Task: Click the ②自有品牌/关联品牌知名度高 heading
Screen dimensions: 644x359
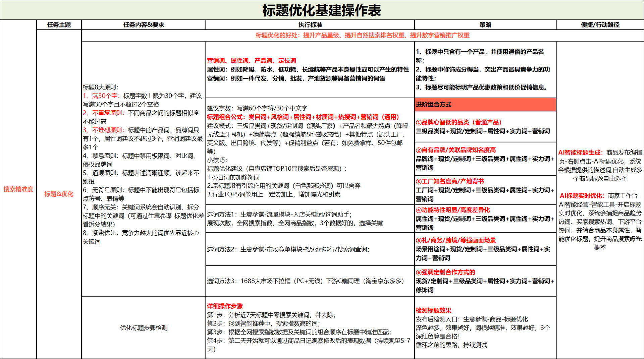Action: click(x=456, y=150)
